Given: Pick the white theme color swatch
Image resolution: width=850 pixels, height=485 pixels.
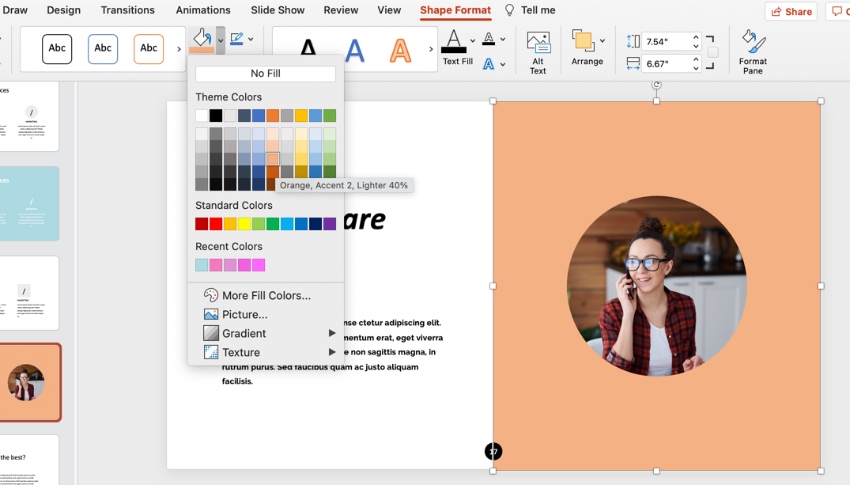Looking at the screenshot, I should pyautogui.click(x=202, y=115).
